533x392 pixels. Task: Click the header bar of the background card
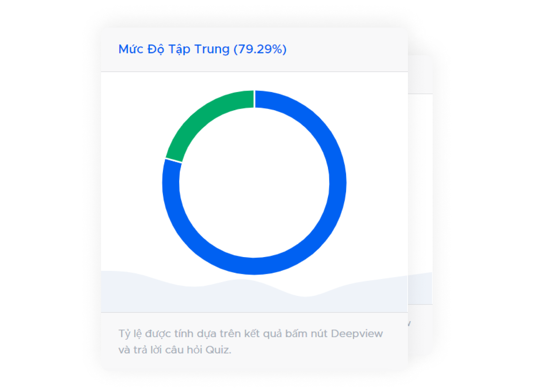coord(420,75)
